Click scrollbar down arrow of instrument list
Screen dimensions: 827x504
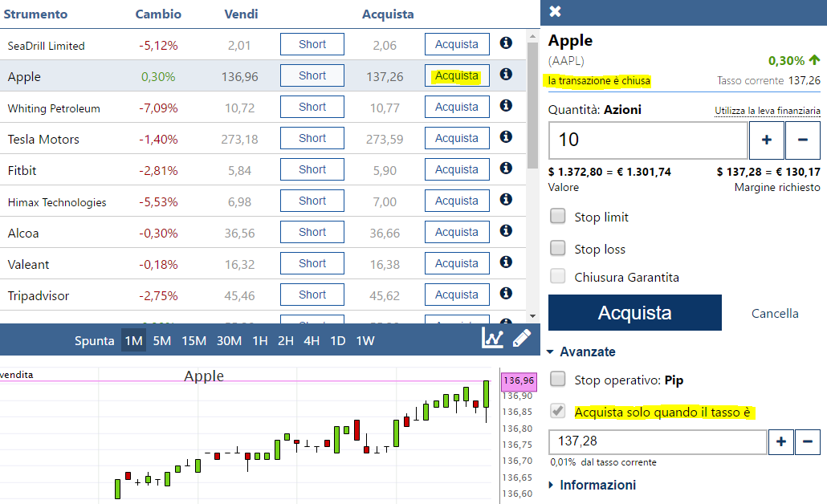click(532, 316)
